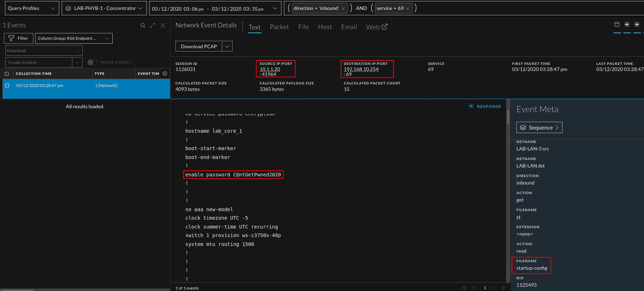
Task: Remove the service = 69 filter
Action: tap(408, 9)
